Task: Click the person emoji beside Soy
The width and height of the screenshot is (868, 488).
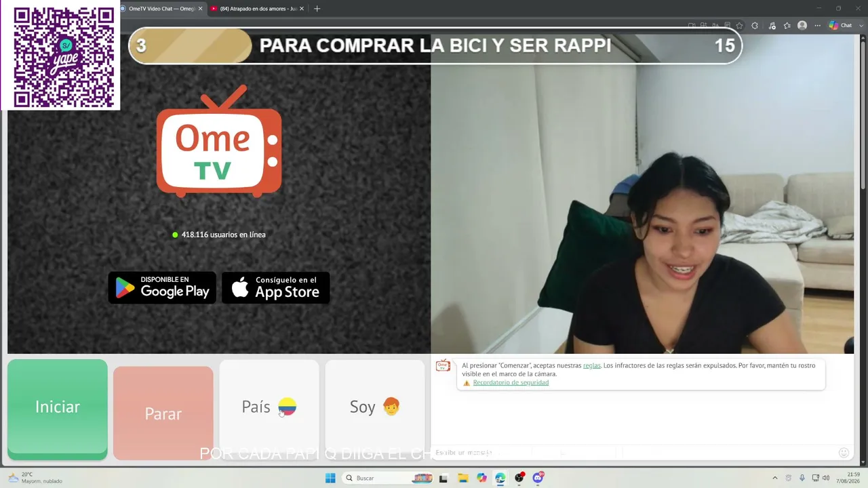Action: (391, 407)
